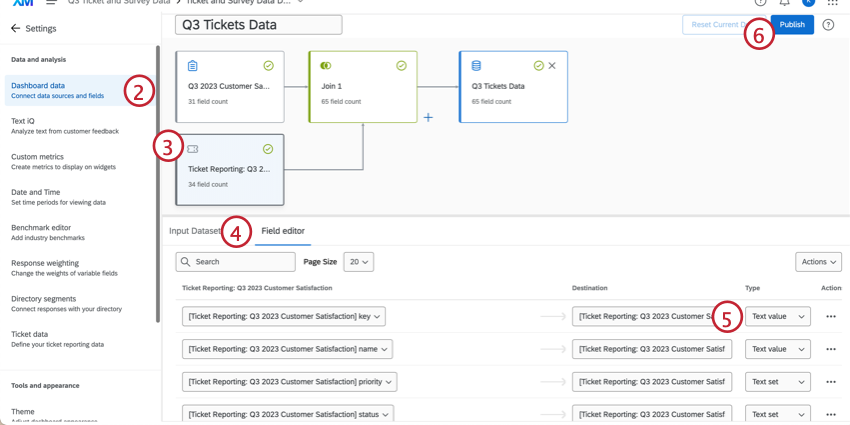Change the Text value type for key field
Screen dimensions: 850x425
[x=778, y=317]
